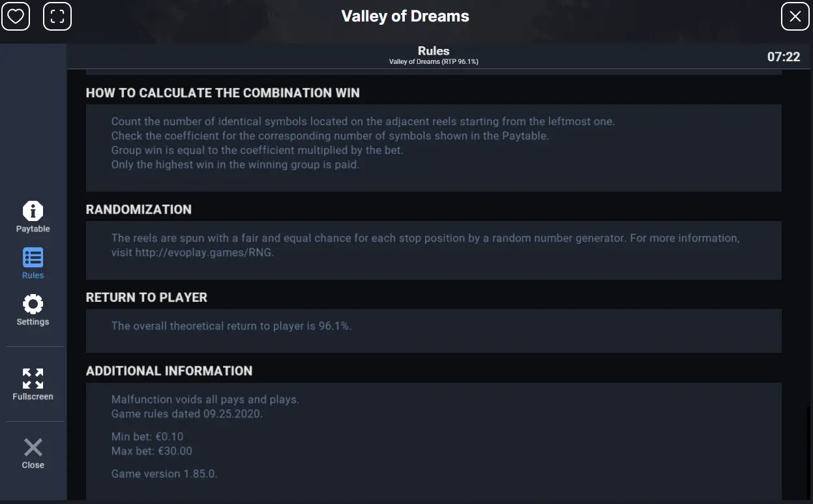Screen dimensions: 813x504
Task: Click the Valley of Dreams title
Action: 406,16
